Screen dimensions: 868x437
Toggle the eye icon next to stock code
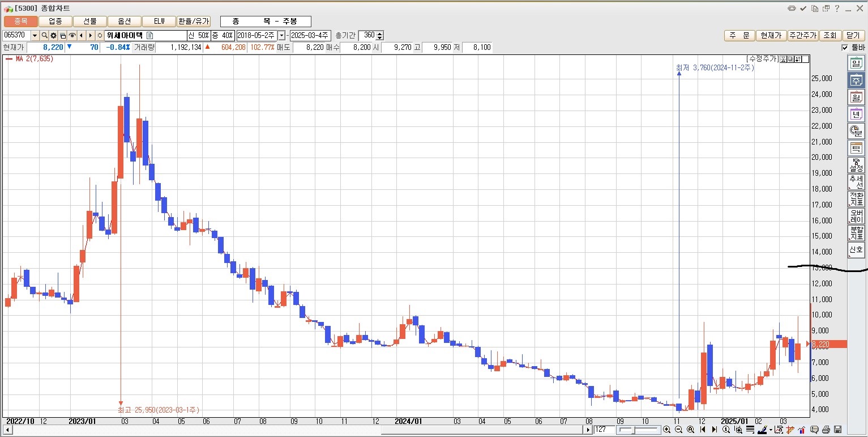[72, 36]
